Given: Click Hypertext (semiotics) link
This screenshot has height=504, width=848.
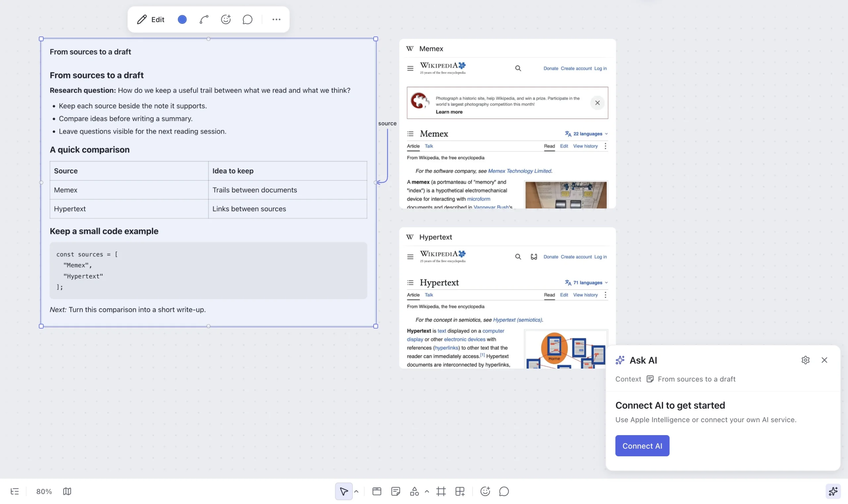Looking at the screenshot, I should [x=517, y=320].
